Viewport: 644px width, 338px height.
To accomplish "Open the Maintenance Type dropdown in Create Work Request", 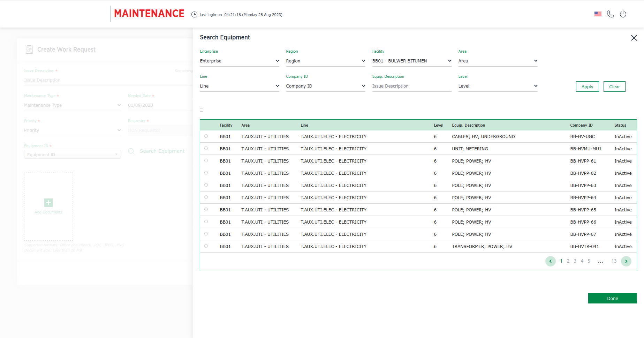I will coord(73,105).
